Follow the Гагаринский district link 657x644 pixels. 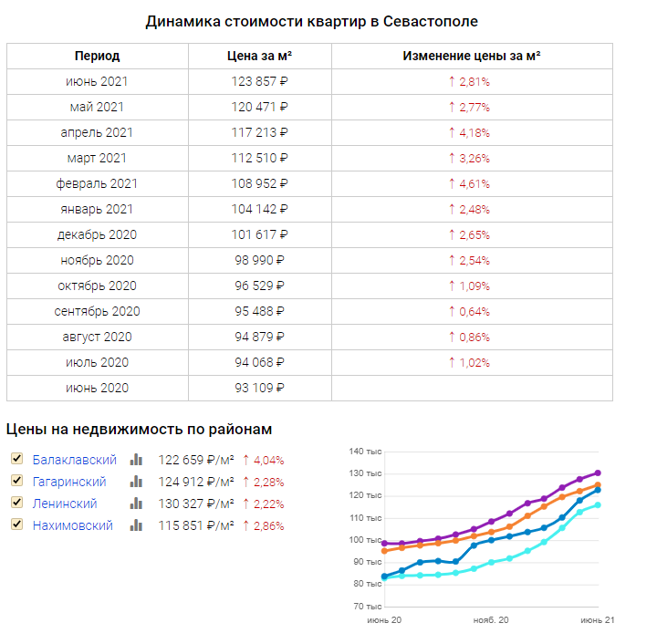click(x=69, y=482)
